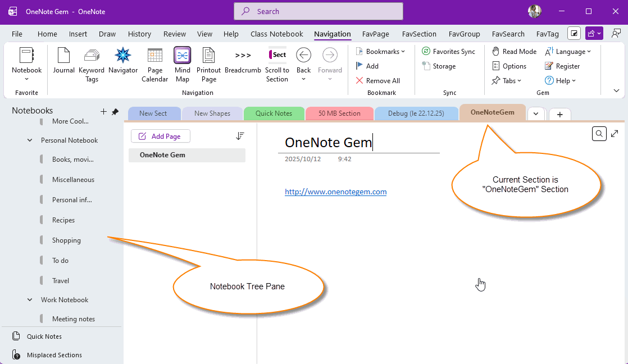Open the Share dropdown button
628x364 pixels.
(594, 34)
